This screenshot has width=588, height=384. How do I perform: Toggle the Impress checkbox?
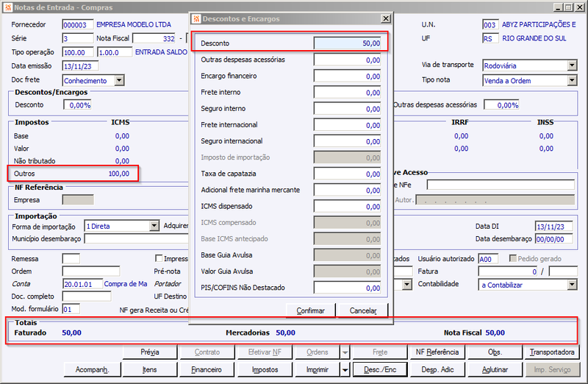pos(159,258)
